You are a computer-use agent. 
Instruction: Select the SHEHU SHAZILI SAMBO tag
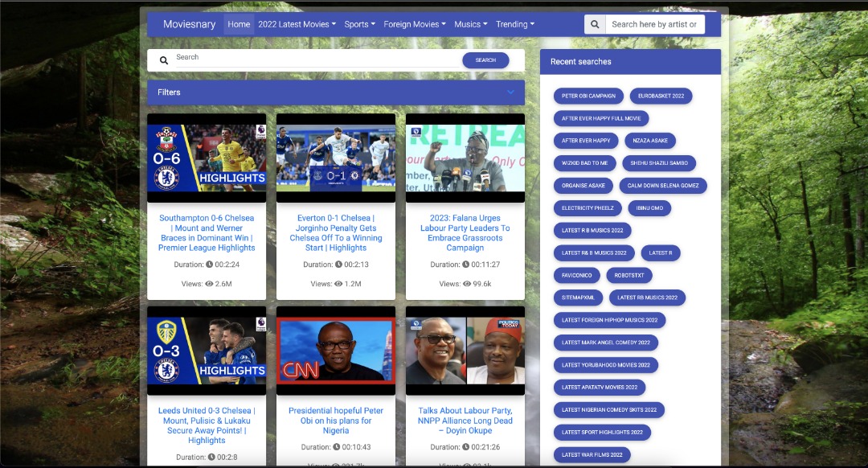pyautogui.click(x=659, y=162)
